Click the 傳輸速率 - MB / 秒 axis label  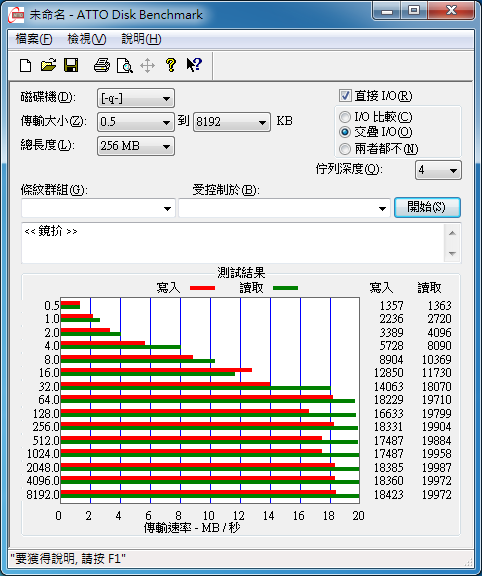pyautogui.click(x=192, y=528)
